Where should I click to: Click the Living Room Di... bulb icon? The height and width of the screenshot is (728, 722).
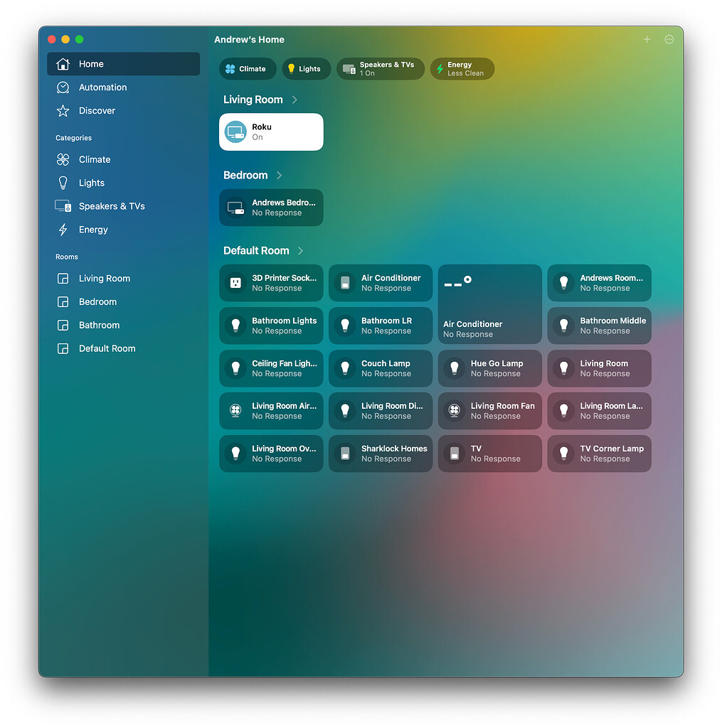[x=345, y=410]
